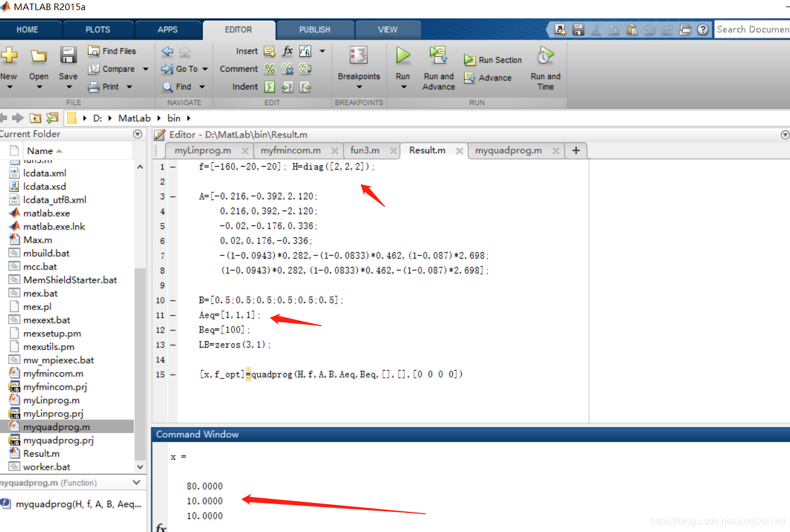The width and height of the screenshot is (790, 532).
Task: Select Max.m in Current Folder
Action: [37, 240]
